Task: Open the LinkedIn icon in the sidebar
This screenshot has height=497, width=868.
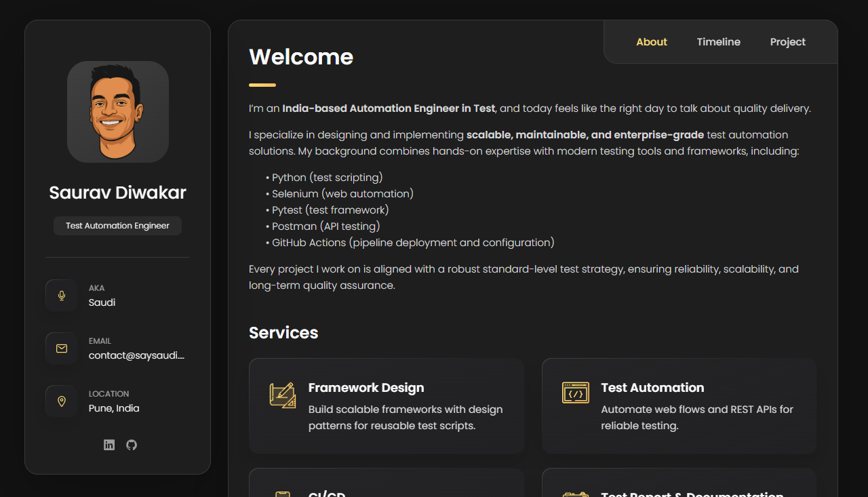Action: [x=109, y=445]
